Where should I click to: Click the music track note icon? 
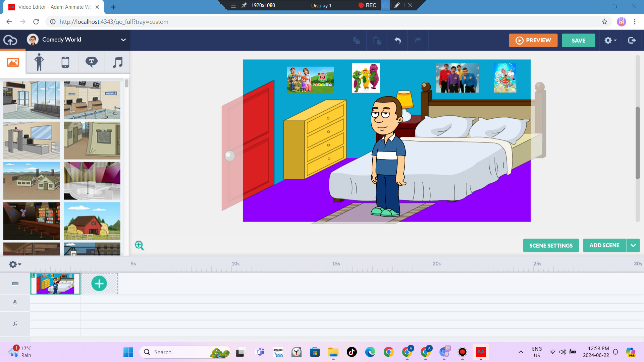(x=15, y=323)
